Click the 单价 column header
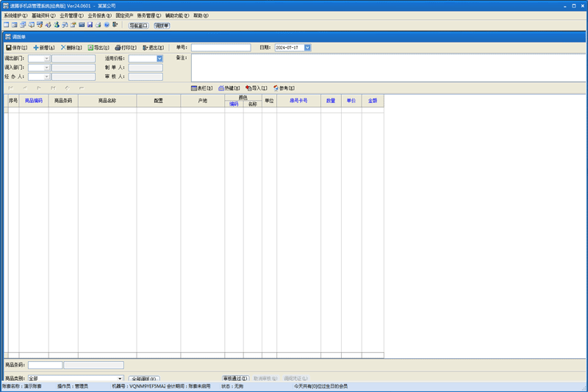 pyautogui.click(x=351, y=101)
